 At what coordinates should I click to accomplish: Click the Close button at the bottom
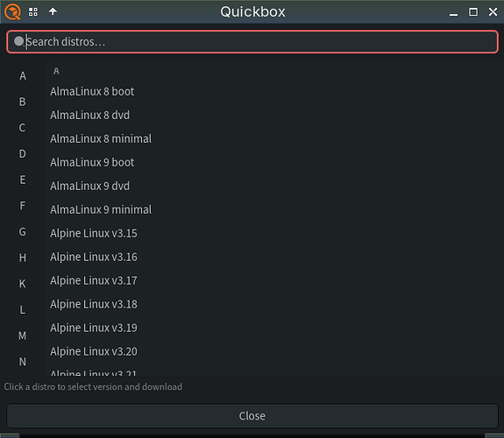pyautogui.click(x=252, y=416)
